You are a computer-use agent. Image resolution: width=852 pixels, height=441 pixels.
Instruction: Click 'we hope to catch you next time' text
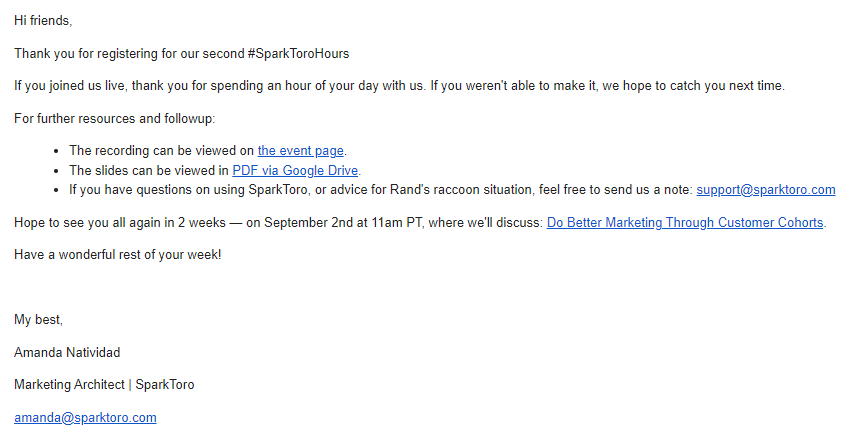pos(693,86)
